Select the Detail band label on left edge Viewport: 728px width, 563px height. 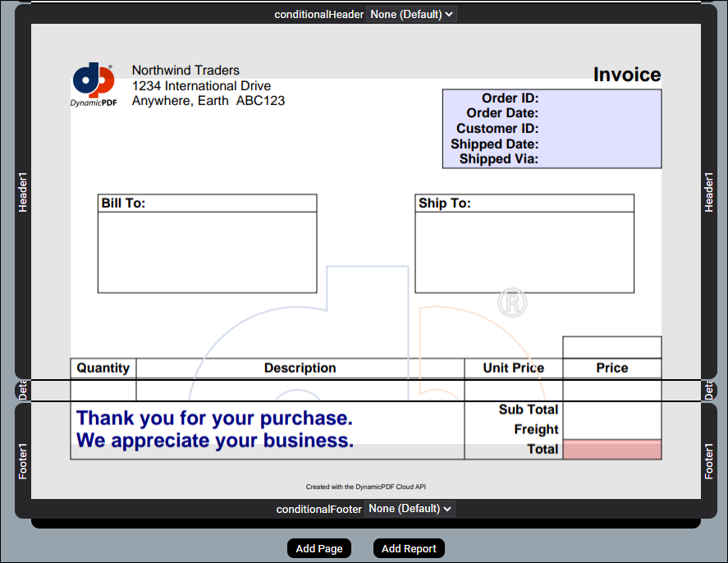pyautogui.click(x=23, y=390)
